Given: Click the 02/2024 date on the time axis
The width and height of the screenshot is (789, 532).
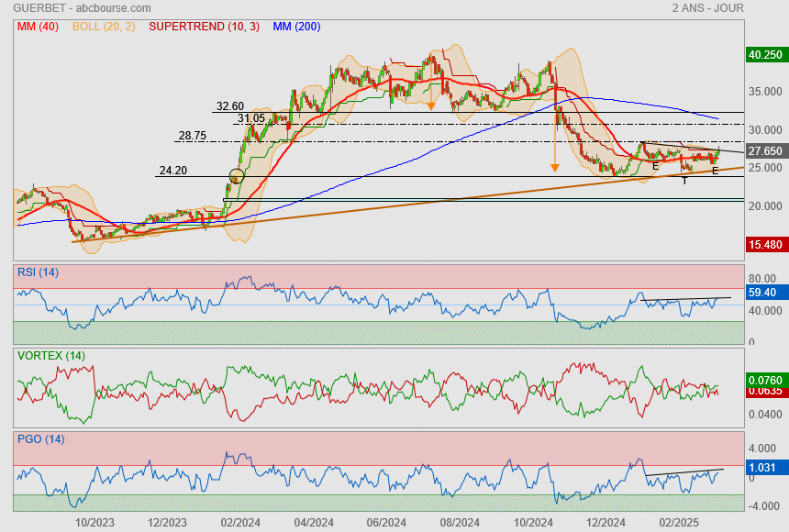Looking at the screenshot, I should [239, 521].
